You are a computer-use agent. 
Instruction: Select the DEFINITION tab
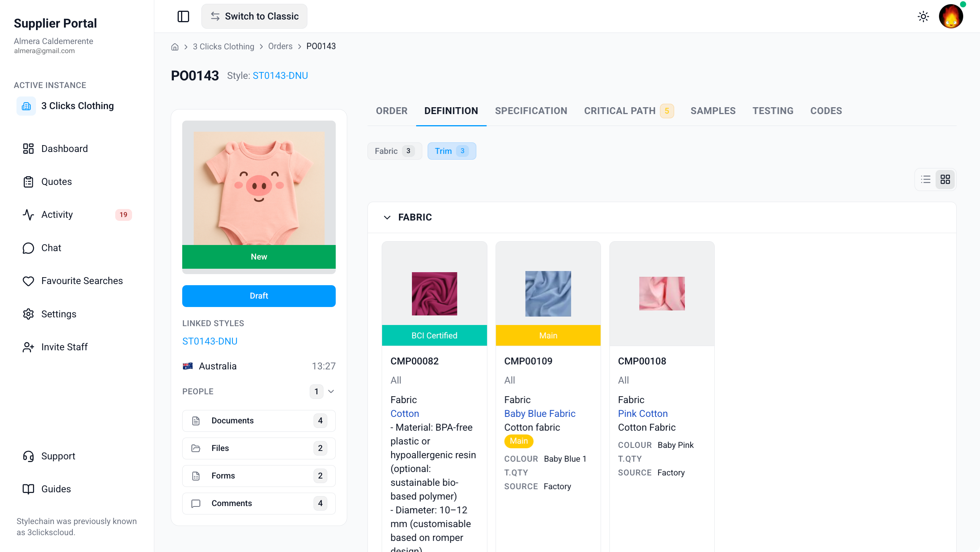tap(451, 111)
